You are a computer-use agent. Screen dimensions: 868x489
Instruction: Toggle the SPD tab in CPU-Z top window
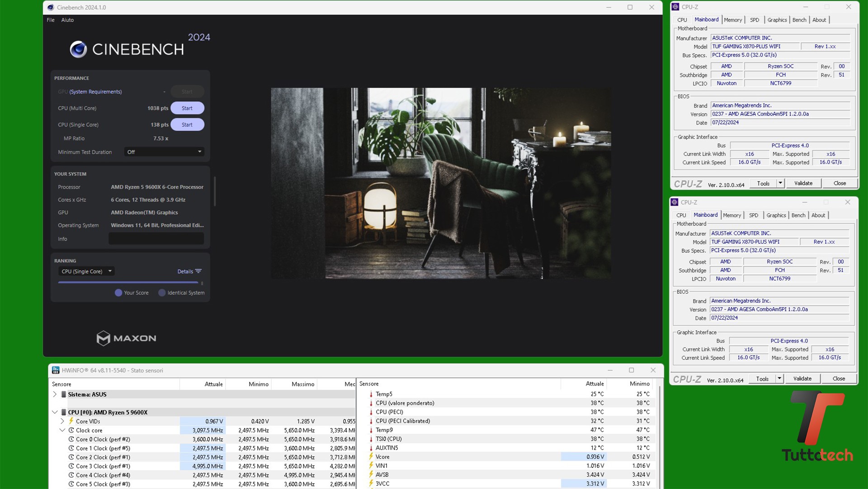tap(755, 19)
